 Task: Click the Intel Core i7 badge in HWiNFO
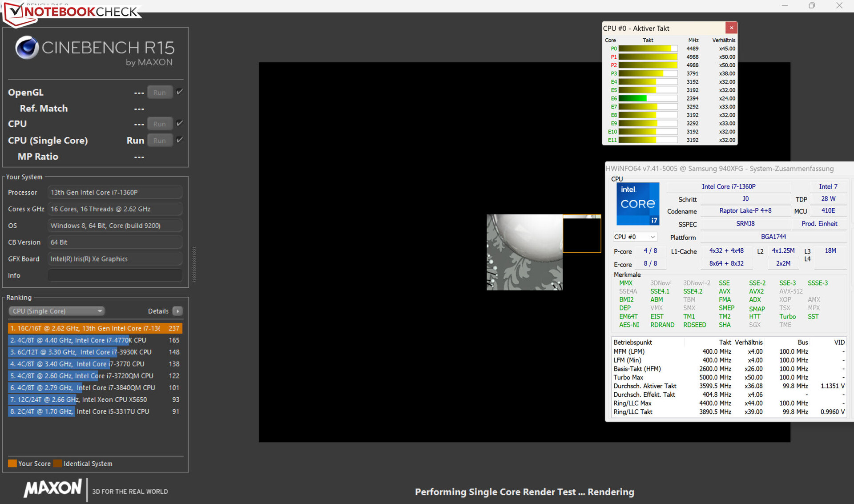[638, 204]
